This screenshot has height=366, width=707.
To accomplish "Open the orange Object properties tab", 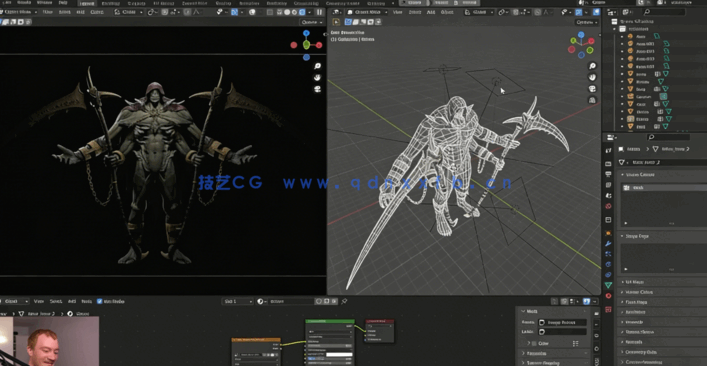I will 608,233.
